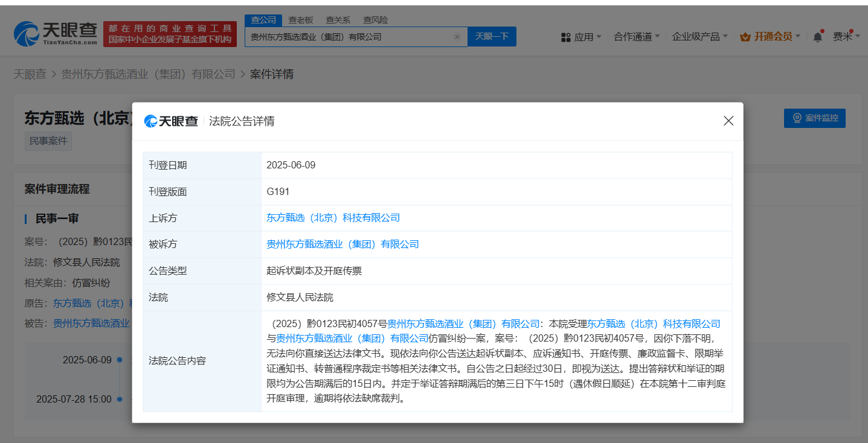Click the 刊登日期 row label

(x=168, y=165)
